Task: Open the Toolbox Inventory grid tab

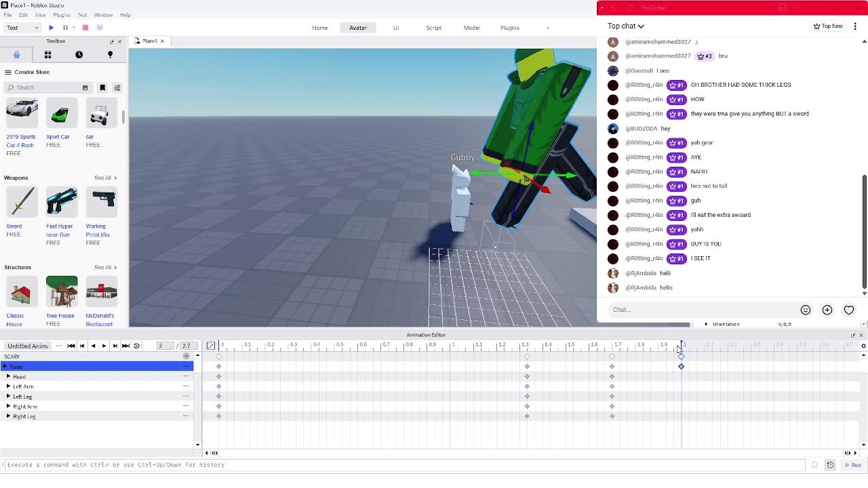Action: pyautogui.click(x=47, y=55)
